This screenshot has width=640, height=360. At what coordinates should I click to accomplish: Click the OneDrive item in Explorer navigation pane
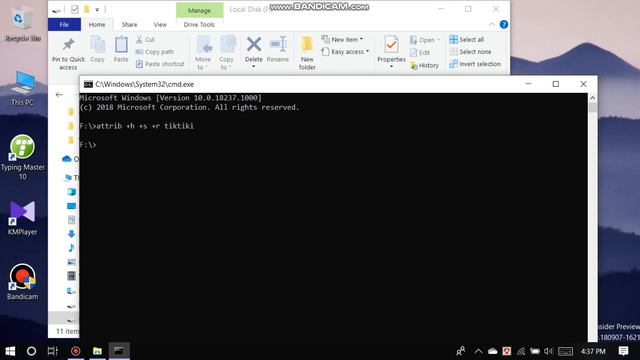71,159
